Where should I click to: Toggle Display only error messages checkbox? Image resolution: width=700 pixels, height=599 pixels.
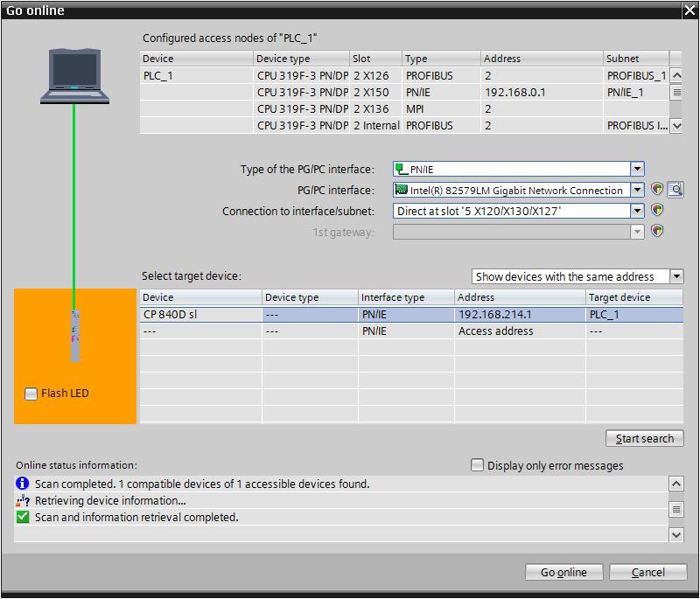click(477, 465)
